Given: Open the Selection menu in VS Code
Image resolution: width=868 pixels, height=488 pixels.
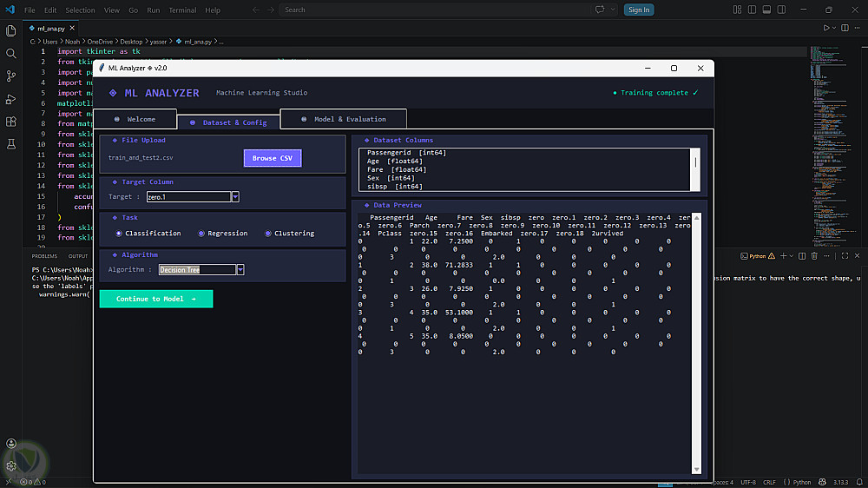Looking at the screenshot, I should point(80,10).
